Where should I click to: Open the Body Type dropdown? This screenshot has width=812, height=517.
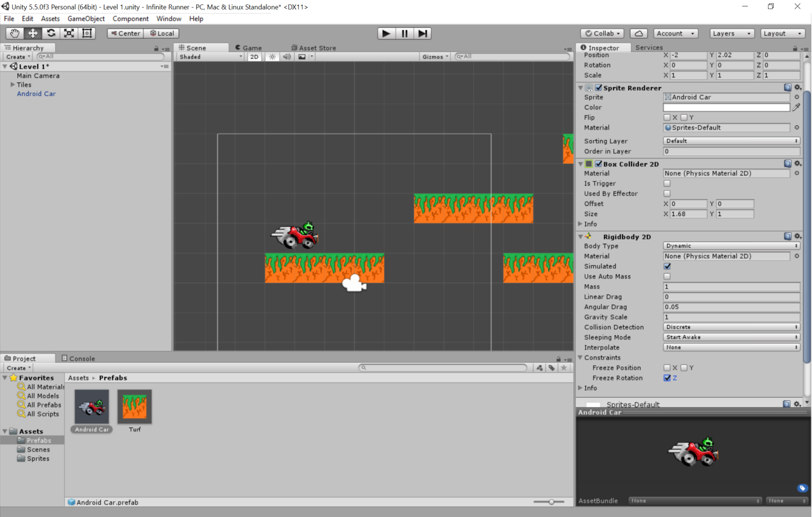(x=731, y=246)
